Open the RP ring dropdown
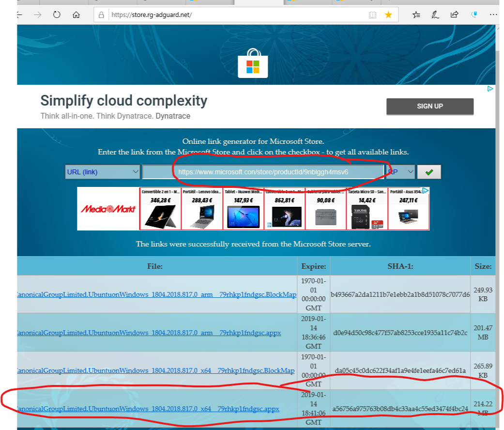The image size is (504, 430). (x=400, y=172)
